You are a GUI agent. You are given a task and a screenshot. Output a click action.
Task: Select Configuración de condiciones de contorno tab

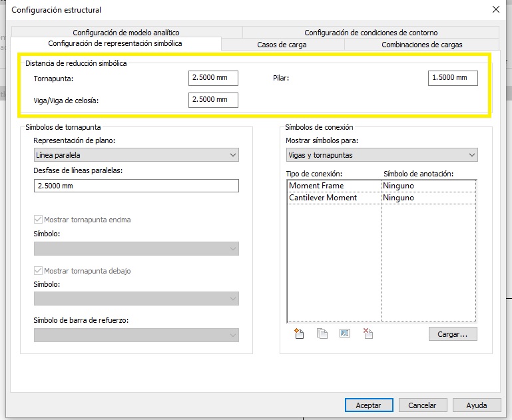coord(371,32)
